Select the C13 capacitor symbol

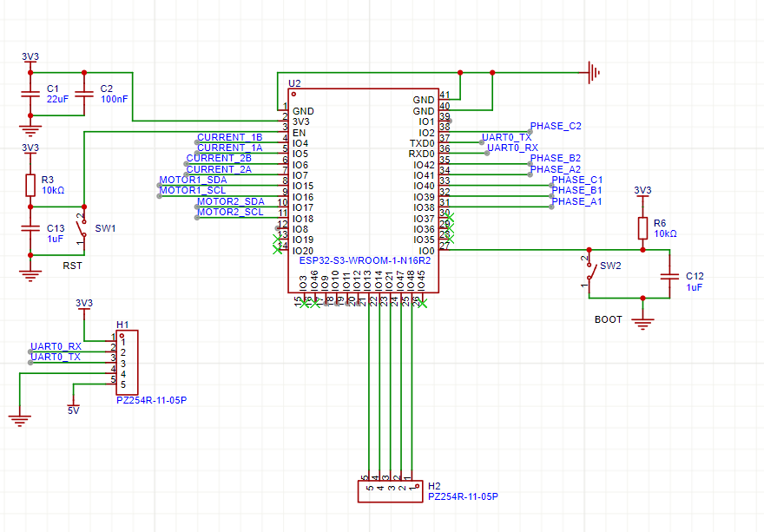[x=30, y=228]
